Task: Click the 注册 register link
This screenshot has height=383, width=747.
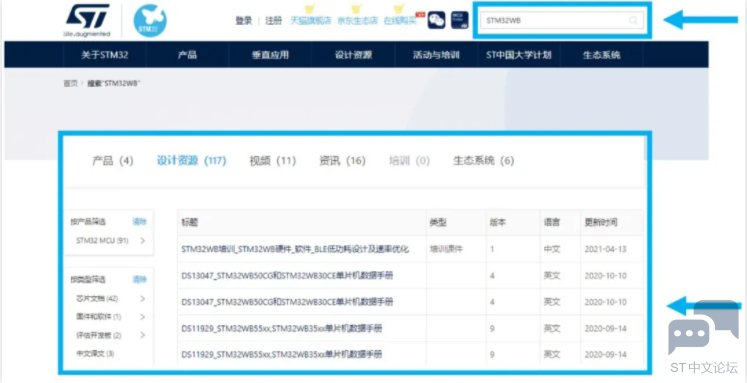Action: [x=273, y=21]
